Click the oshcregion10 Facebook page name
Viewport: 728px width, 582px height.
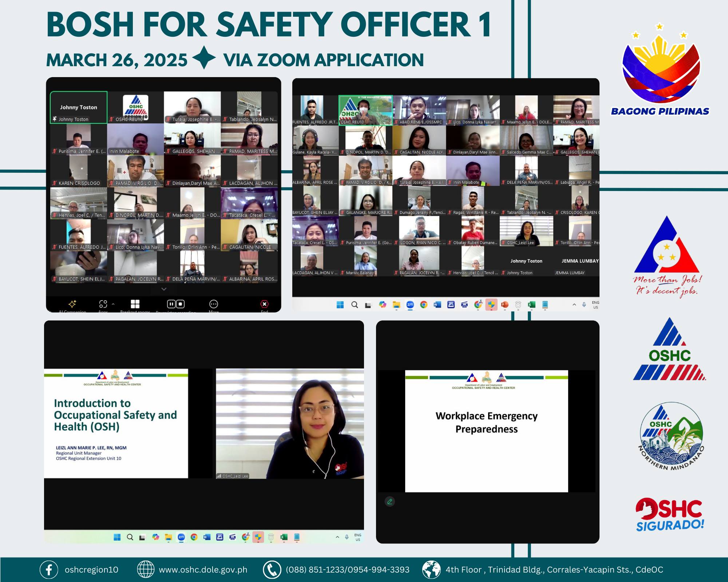pos(91,570)
